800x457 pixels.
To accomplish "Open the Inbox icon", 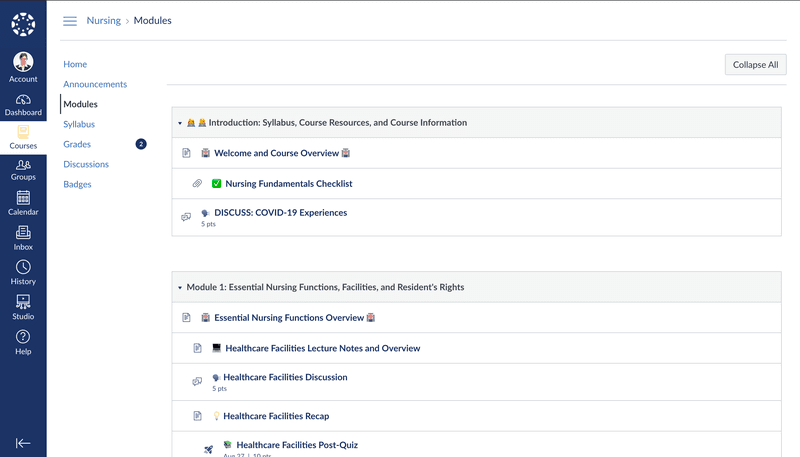I will (x=23, y=233).
